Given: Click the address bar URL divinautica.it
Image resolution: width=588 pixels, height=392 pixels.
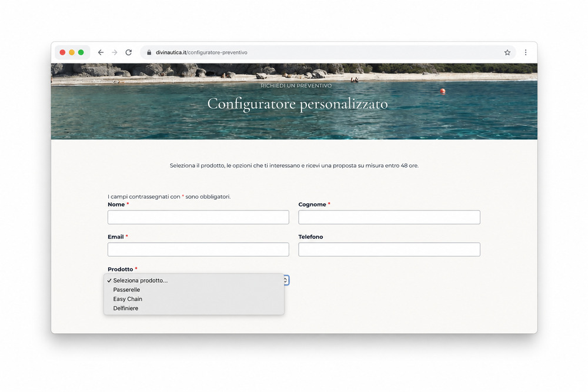Looking at the screenshot, I should click(201, 52).
